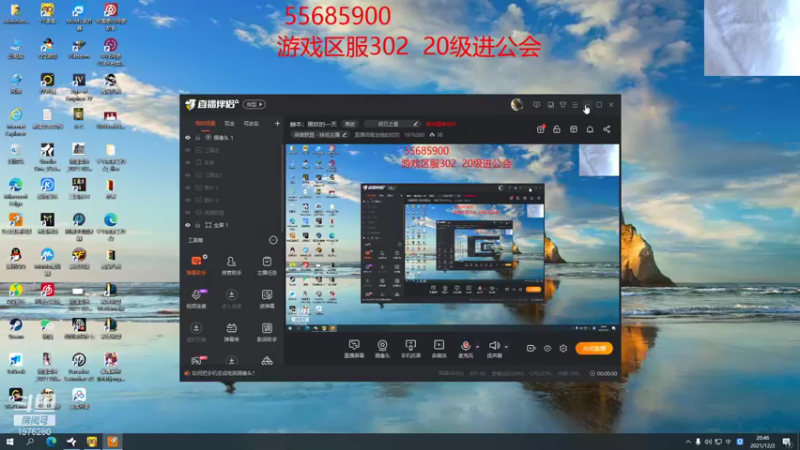Open the Steam desktop shortcut
800x450 pixels.
[15, 329]
